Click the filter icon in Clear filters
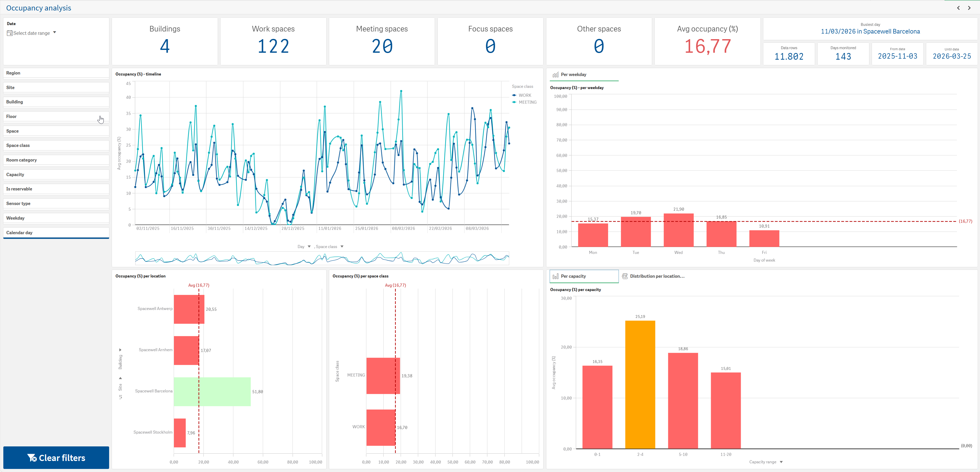This screenshot has height=472, width=980. [32, 458]
